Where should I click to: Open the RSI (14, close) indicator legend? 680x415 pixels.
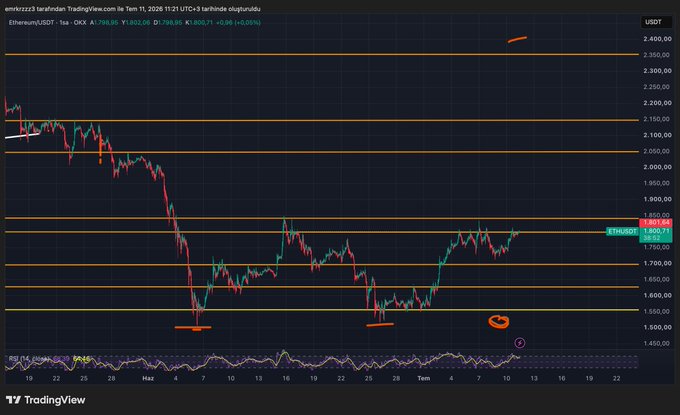point(29,359)
